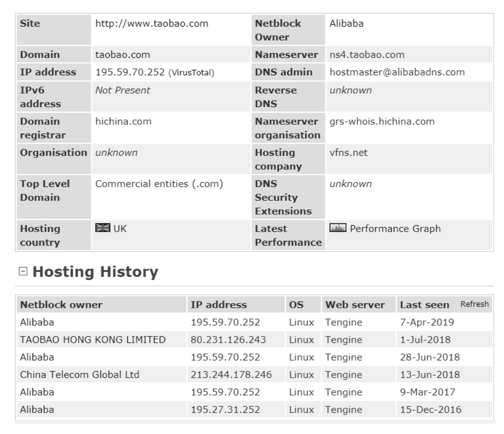
Task: Open the VirusTotal link beside the IP address
Action: pos(192,73)
